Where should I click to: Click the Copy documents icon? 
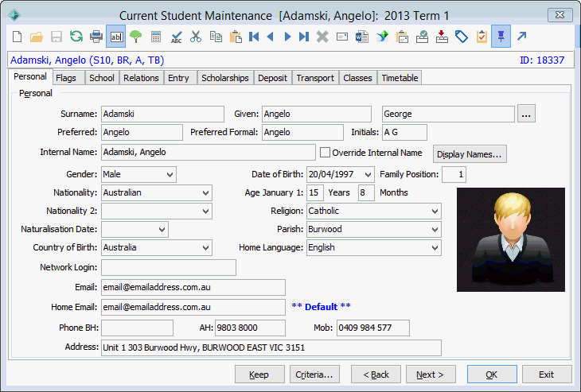tap(216, 37)
